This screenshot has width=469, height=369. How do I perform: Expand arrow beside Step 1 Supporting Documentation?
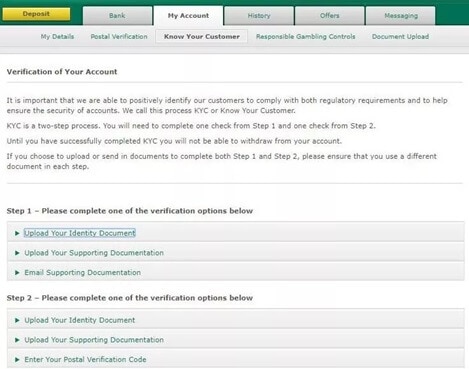[17, 253]
